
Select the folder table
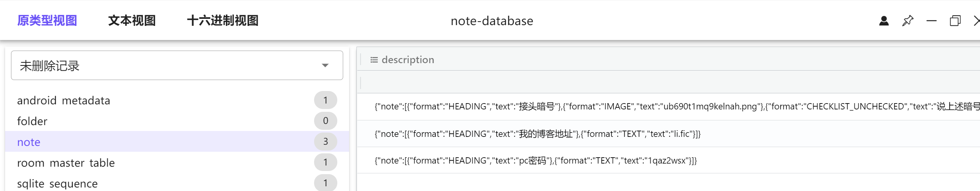coord(32,122)
